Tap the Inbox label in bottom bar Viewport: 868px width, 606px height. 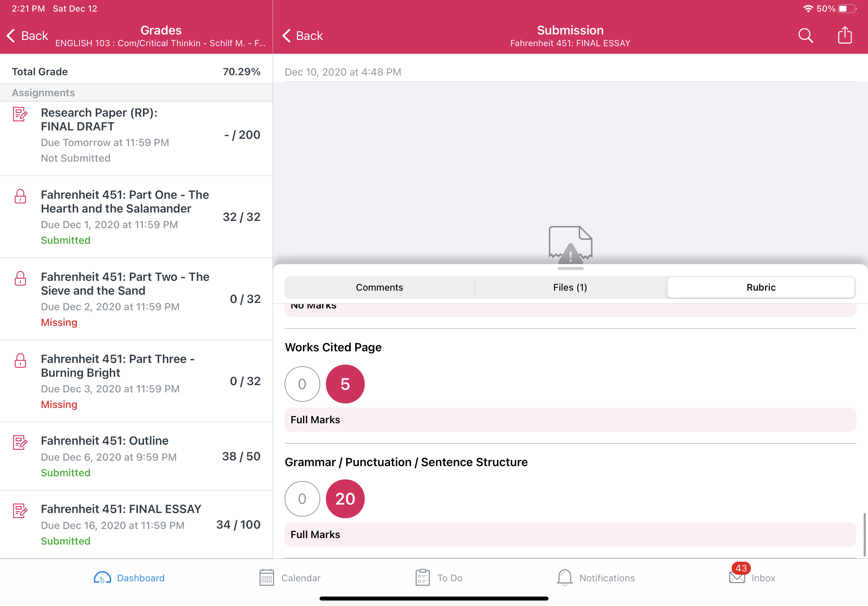point(763,578)
